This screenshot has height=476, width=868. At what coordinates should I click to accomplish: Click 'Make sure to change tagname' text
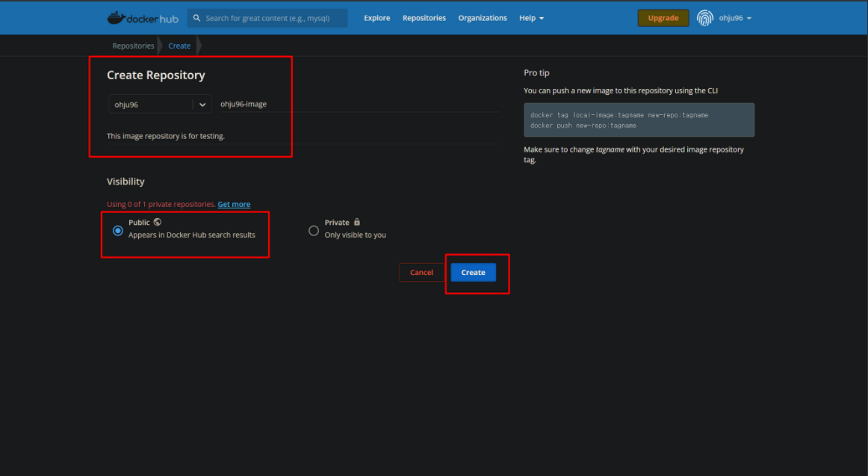tap(634, 155)
